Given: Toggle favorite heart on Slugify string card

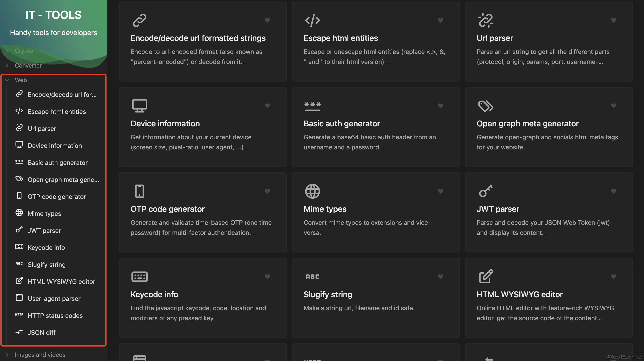Looking at the screenshot, I should pos(440,276).
